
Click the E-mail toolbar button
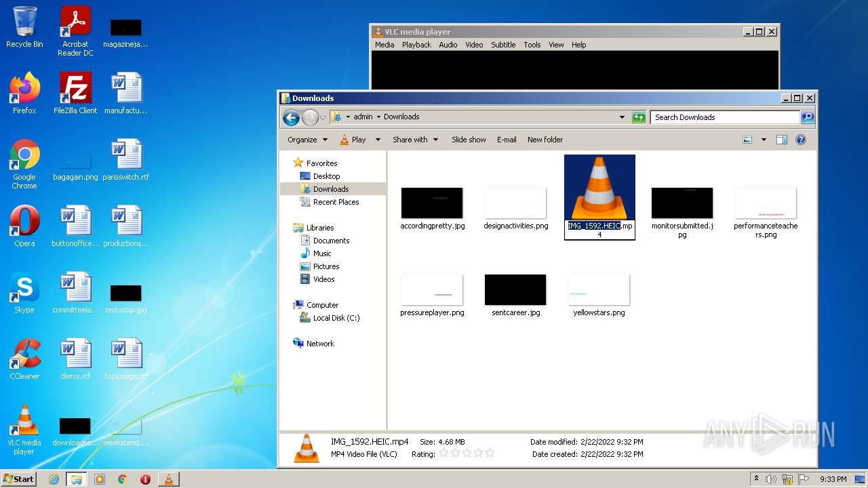(x=507, y=140)
